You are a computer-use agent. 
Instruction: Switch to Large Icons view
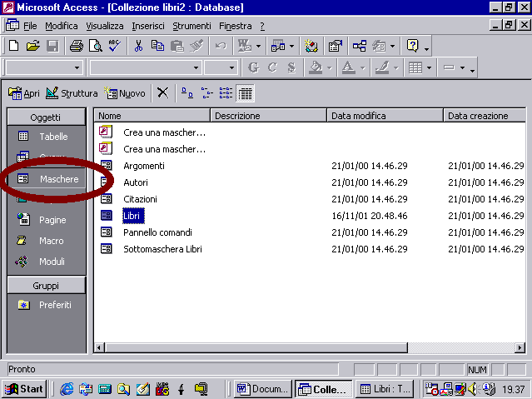click(187, 92)
